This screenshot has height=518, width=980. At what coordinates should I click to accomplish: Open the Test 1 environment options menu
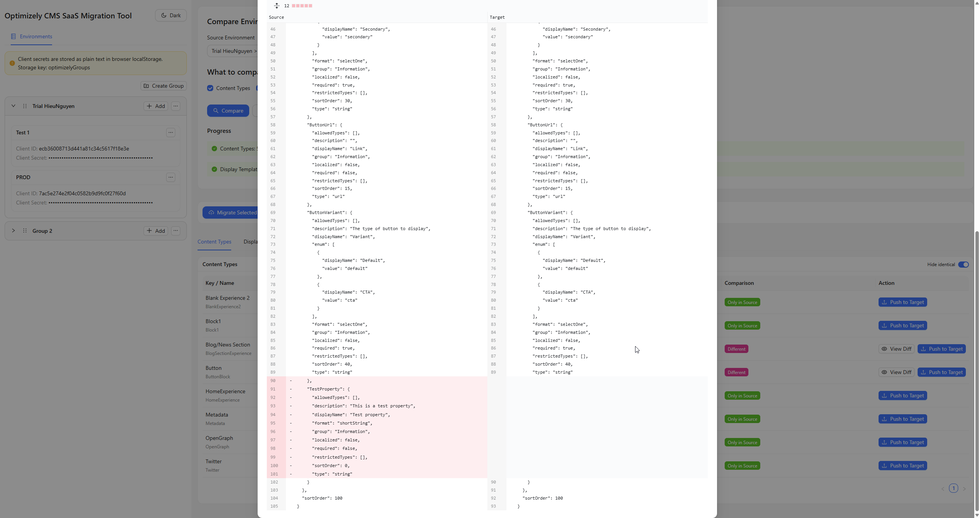[x=171, y=132]
